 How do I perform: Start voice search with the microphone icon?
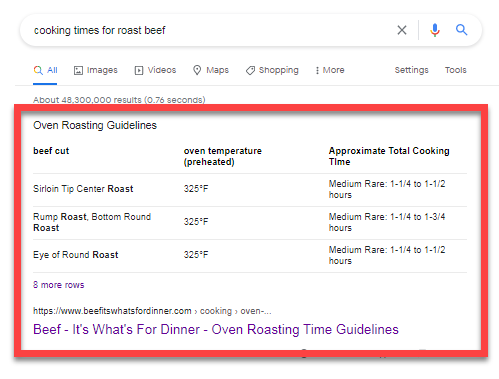[x=435, y=30]
